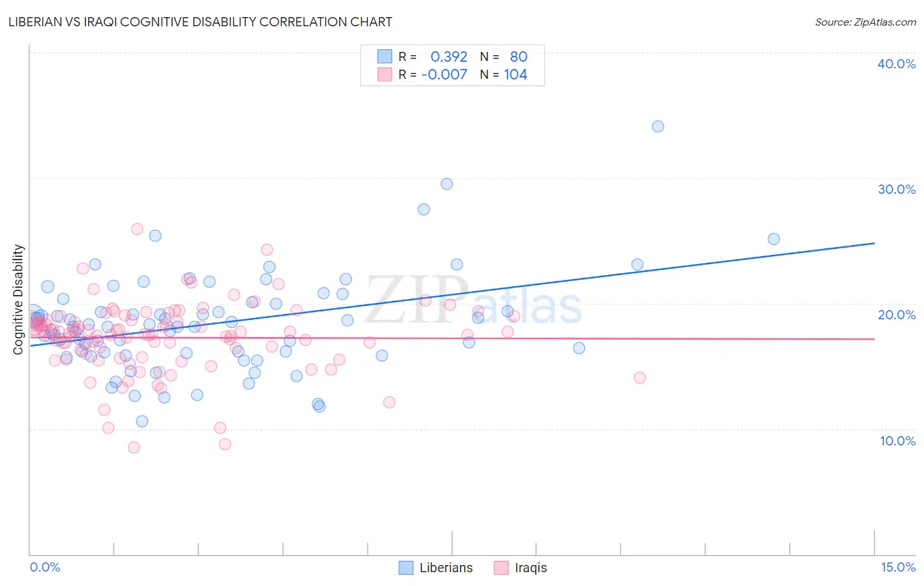Screen dimensions: 924x586
Task: Click the Cognitive Disability axis title
Action: (x=18, y=300)
